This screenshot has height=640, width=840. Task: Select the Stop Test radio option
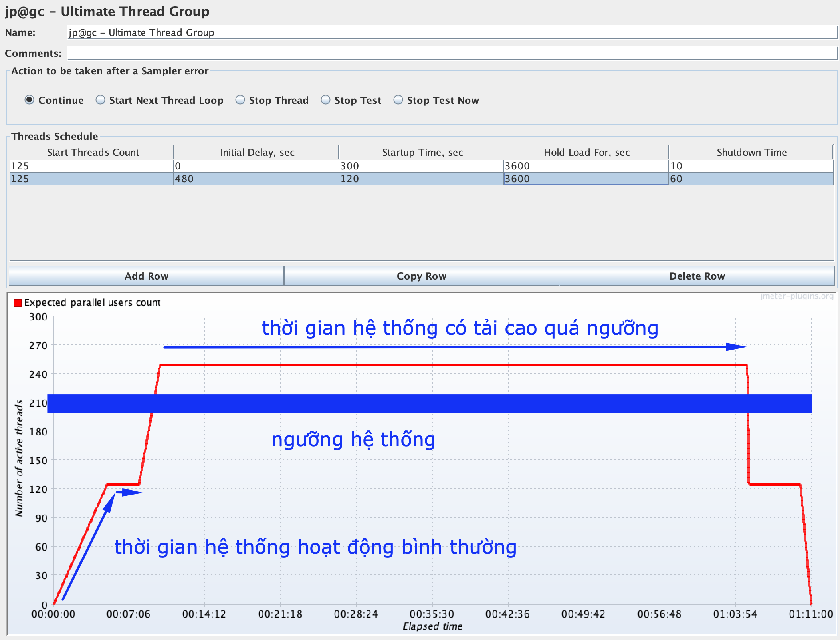[326, 100]
